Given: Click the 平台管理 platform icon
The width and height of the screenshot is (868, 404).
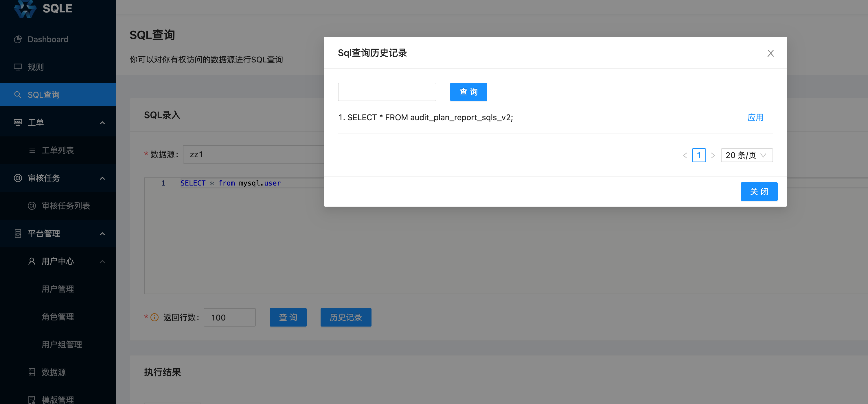Looking at the screenshot, I should click(x=18, y=233).
